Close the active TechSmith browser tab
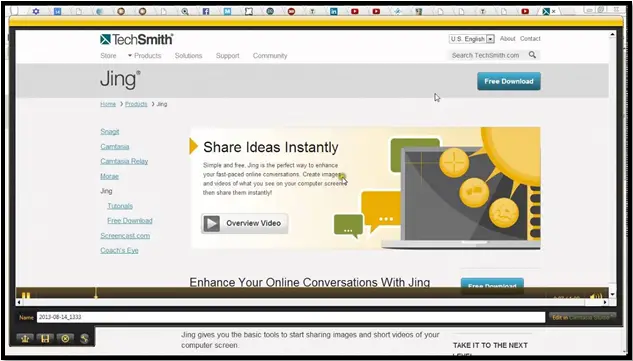 [x=554, y=11]
